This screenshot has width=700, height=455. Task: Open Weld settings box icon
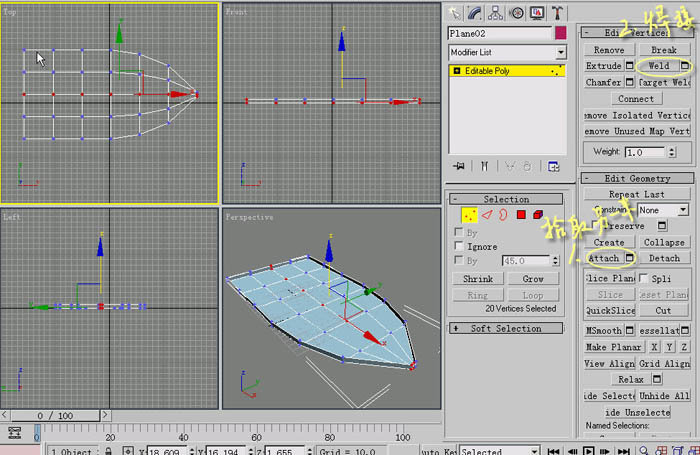point(685,66)
